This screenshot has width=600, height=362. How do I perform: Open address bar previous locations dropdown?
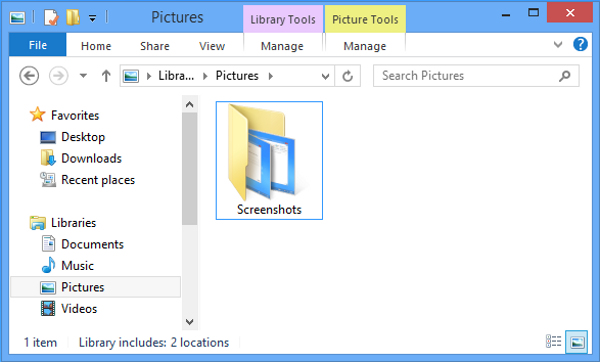[325, 76]
